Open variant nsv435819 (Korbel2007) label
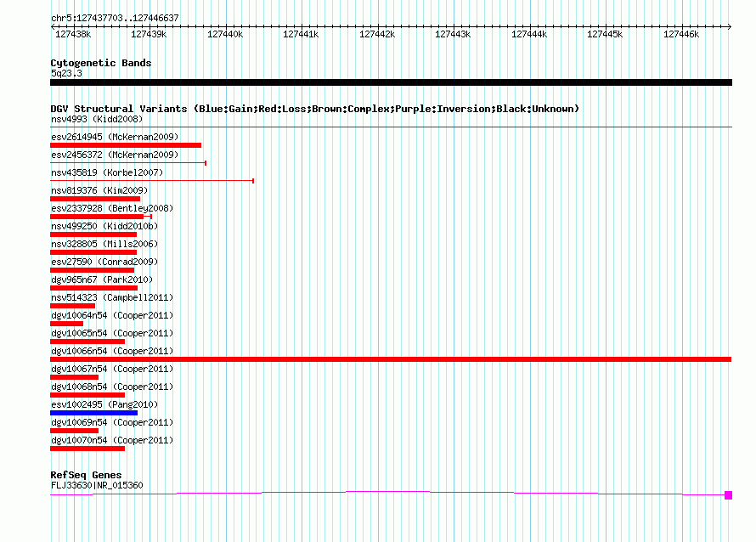 click(x=107, y=172)
